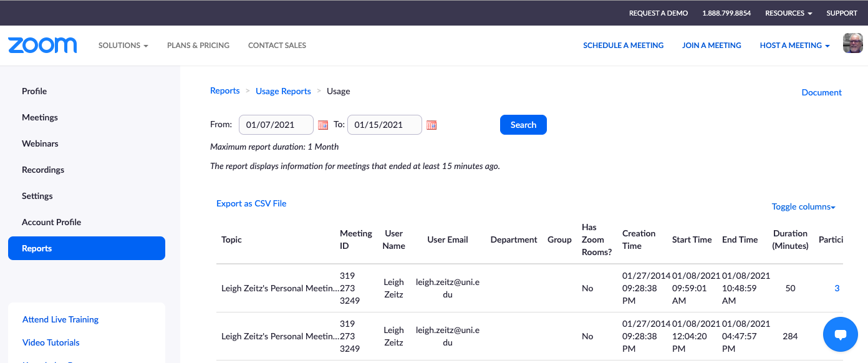Go to Meetings in sidebar

[x=40, y=117]
